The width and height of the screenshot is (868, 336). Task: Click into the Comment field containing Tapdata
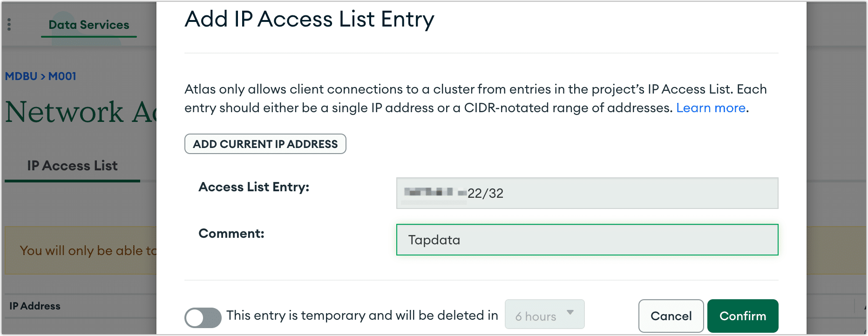point(587,240)
